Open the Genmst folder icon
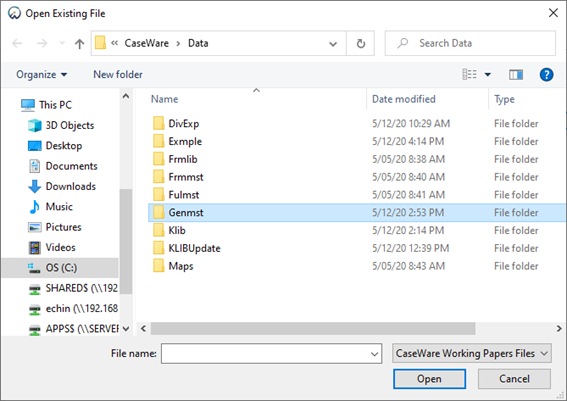Viewport: 567px width, 401px height. click(158, 213)
